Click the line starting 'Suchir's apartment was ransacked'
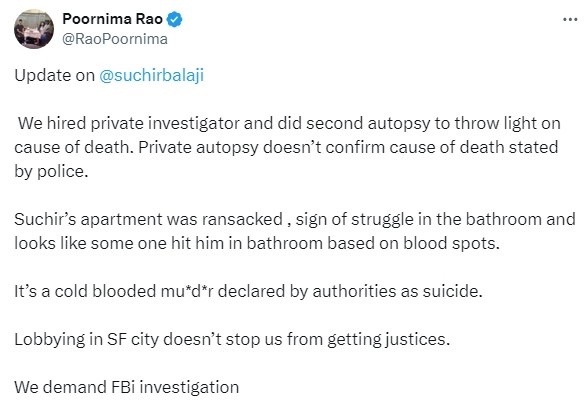This screenshot has height=414, width=587. 295,219
